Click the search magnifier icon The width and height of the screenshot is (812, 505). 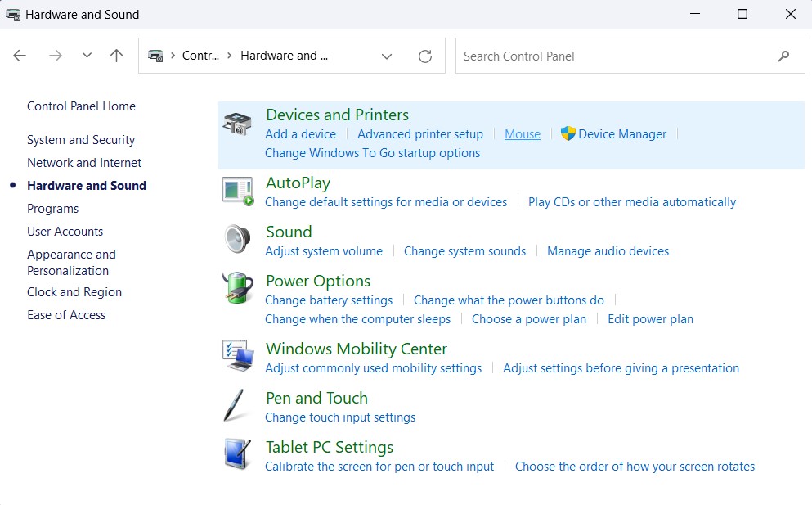coord(784,56)
